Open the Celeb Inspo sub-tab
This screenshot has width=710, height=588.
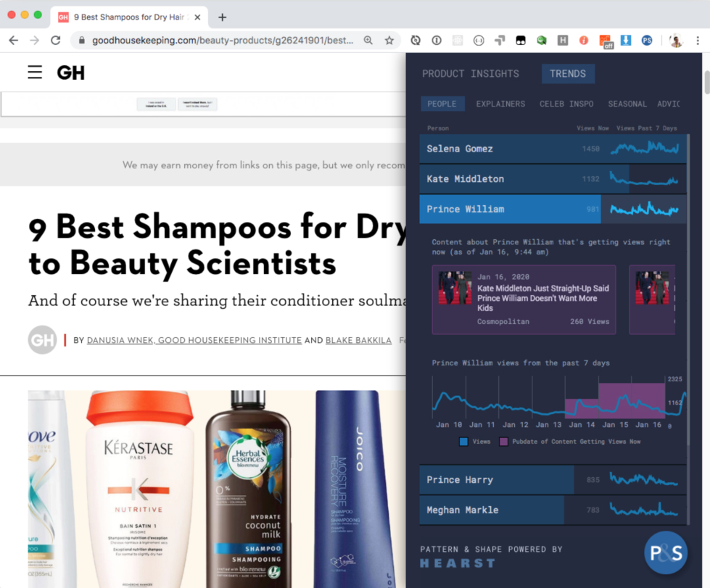point(566,104)
